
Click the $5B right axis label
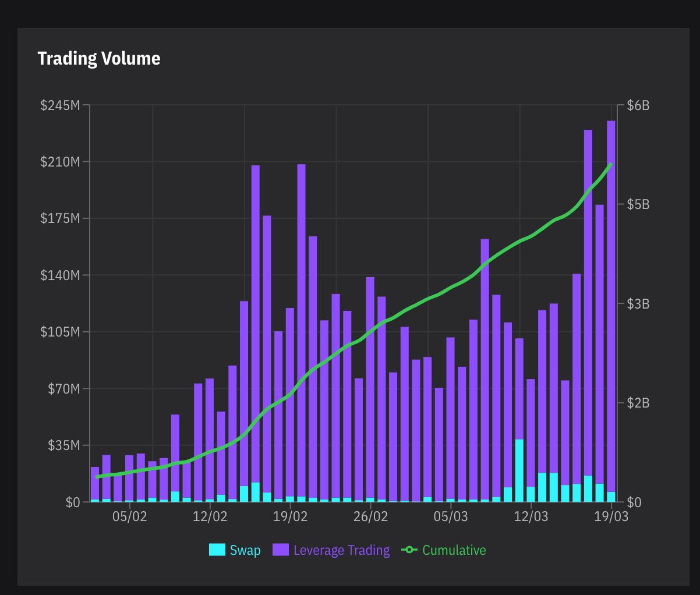tap(638, 204)
